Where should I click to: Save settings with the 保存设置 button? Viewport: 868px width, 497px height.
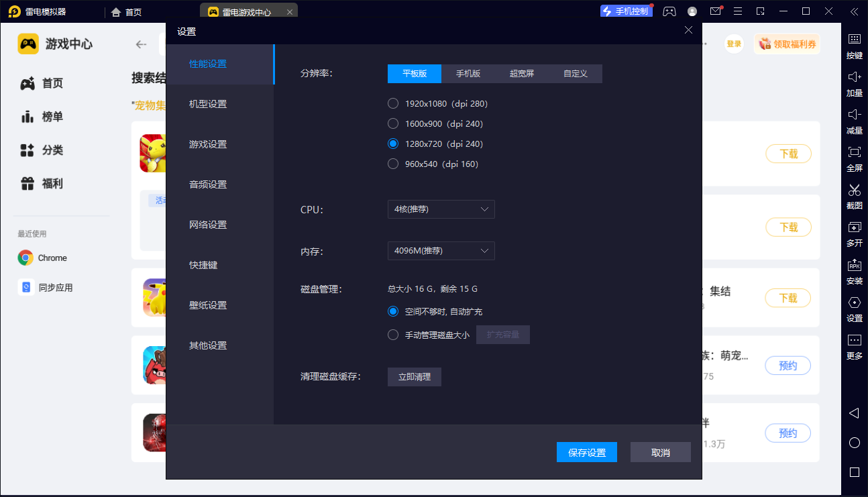[586, 452]
